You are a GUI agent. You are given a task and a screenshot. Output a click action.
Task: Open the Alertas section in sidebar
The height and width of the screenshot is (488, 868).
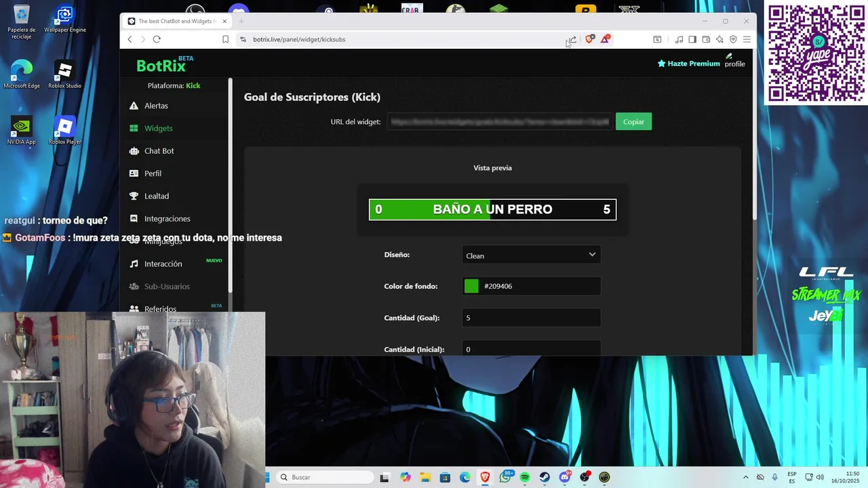156,106
